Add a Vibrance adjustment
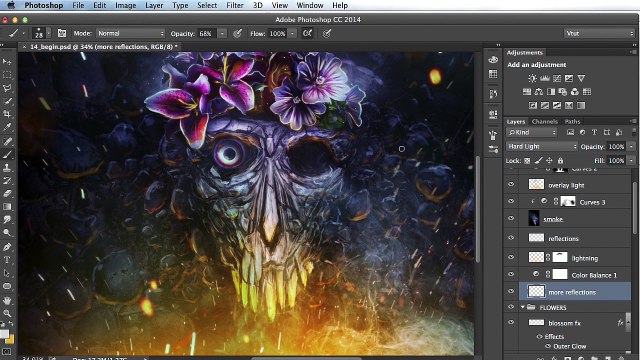Screen dimensions: 640x360 581,78
